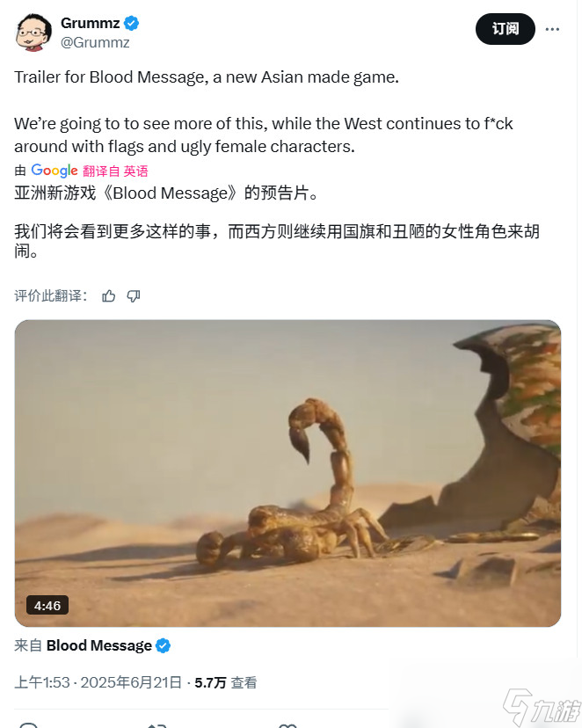The width and height of the screenshot is (582, 728).
Task: Open the Grummz display name link
Action: [90, 23]
